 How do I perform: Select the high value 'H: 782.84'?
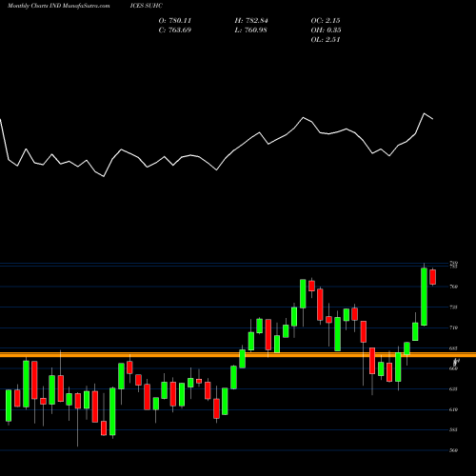click(251, 21)
